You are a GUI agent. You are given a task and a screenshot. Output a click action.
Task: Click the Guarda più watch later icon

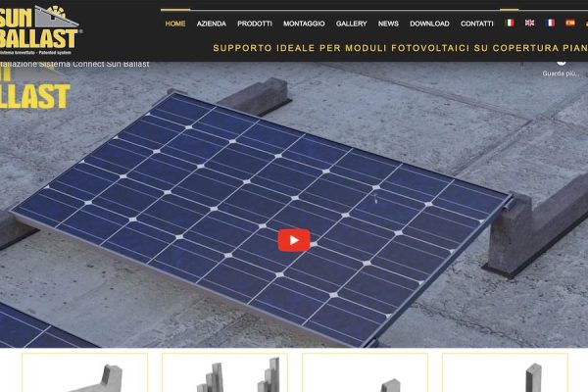tap(563, 64)
